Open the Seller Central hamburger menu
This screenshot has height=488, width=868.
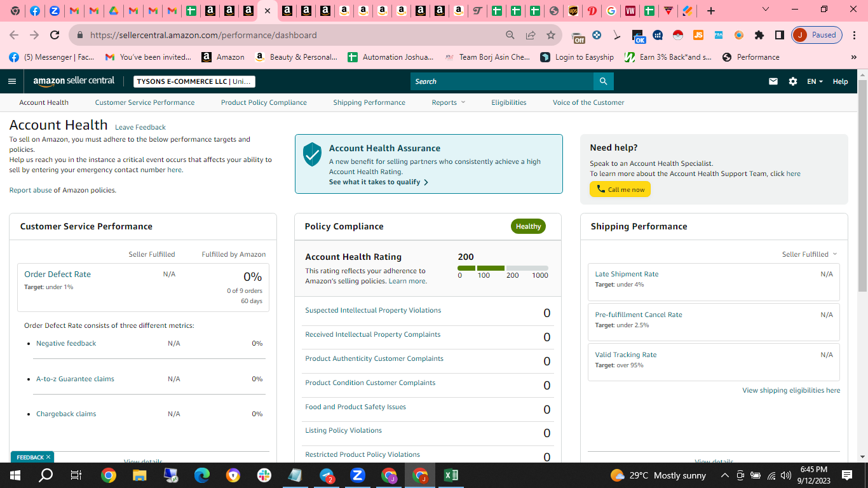(x=11, y=81)
